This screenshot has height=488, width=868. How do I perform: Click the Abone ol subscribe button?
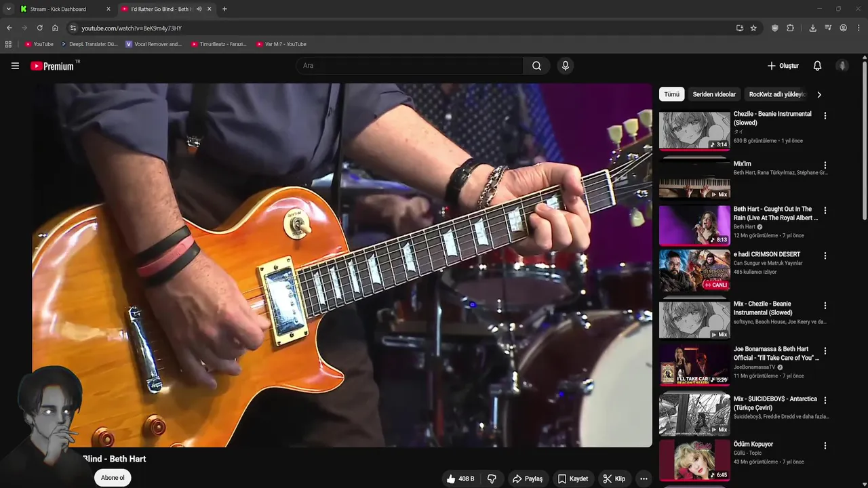113,478
